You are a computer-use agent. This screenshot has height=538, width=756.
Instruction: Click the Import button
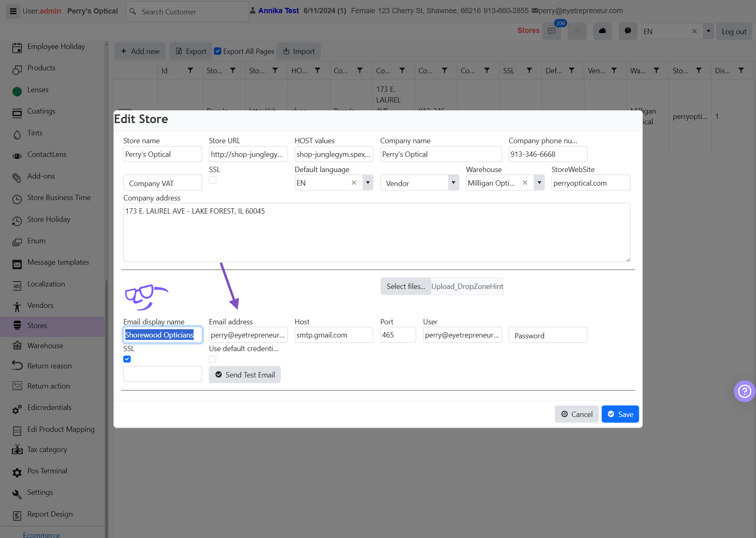pyautogui.click(x=299, y=51)
